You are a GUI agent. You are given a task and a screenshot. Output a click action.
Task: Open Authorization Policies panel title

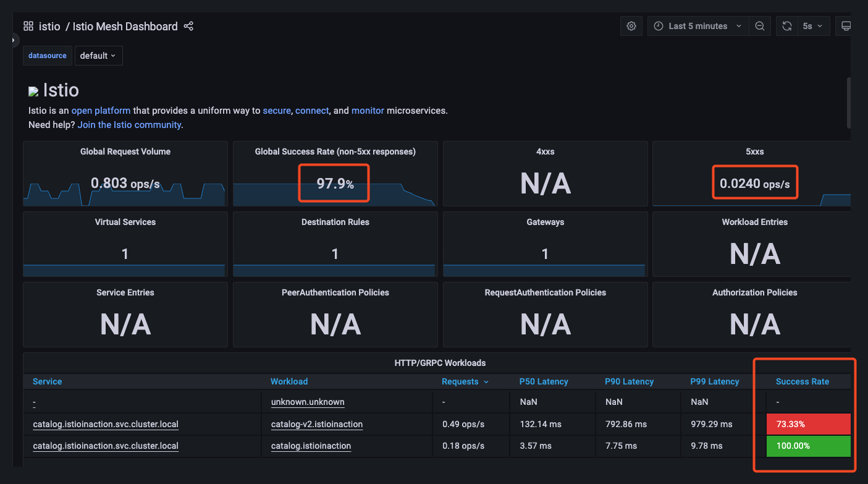coord(755,292)
